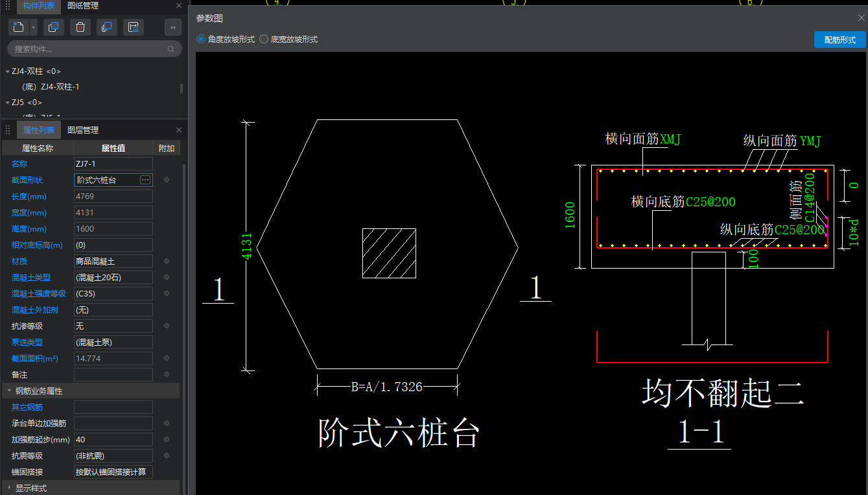Toggle the 材质 additional-attribute dot
This screenshot has height=495, width=868.
click(x=167, y=261)
